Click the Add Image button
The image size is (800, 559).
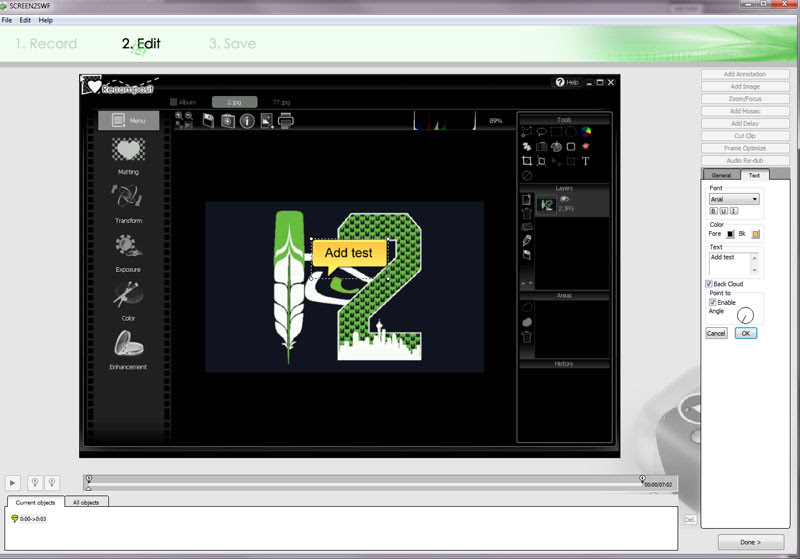(x=745, y=87)
